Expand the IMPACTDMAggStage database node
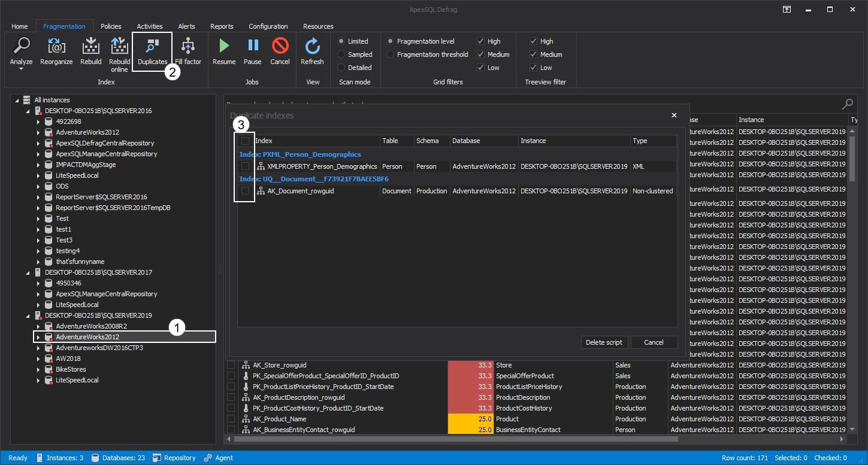 39,165
